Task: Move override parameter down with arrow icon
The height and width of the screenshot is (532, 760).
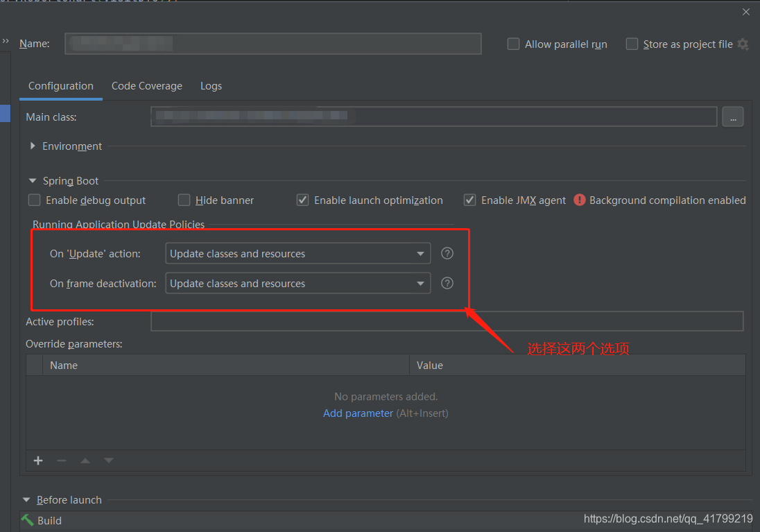Action: tap(109, 461)
